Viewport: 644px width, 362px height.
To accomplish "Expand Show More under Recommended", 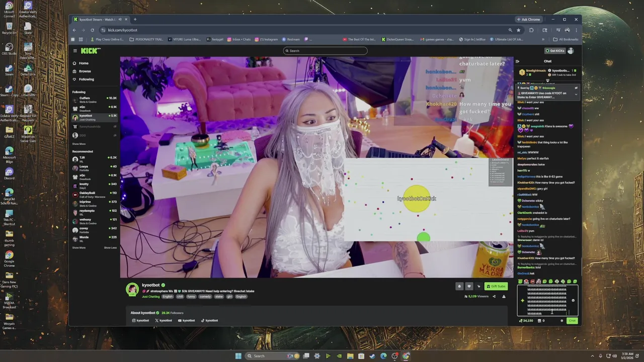I will point(79,248).
